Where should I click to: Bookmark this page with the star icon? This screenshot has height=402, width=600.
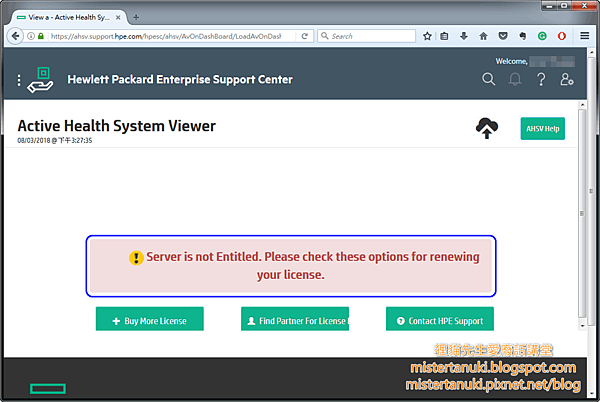point(427,36)
